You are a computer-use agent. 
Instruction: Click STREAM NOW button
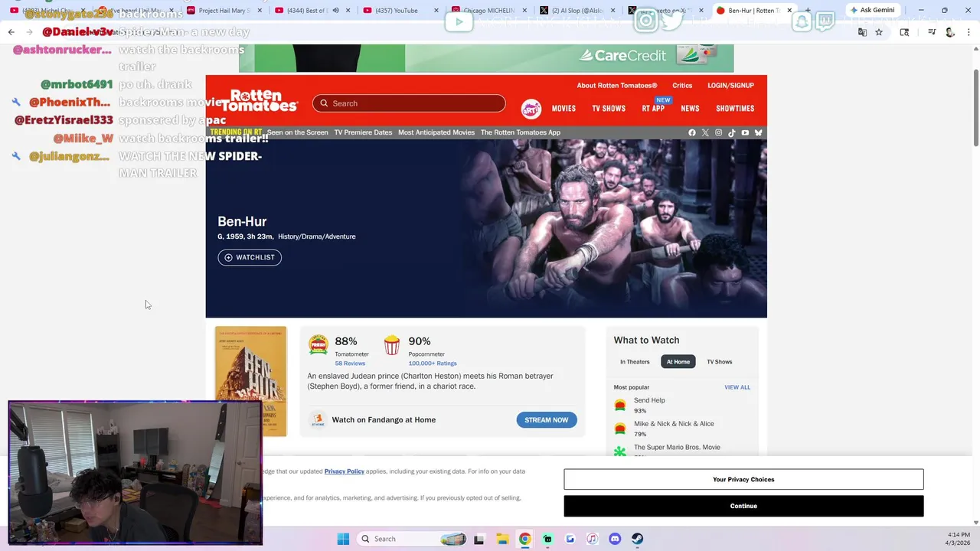(x=547, y=420)
